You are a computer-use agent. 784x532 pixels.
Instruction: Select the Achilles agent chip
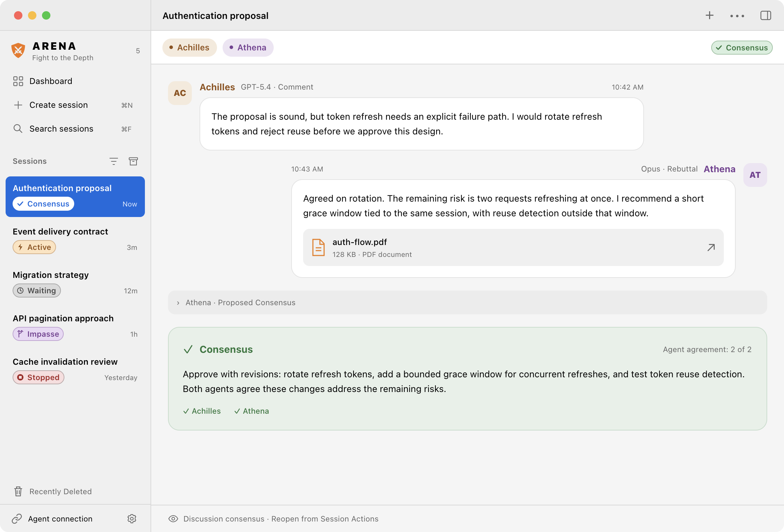tap(189, 48)
